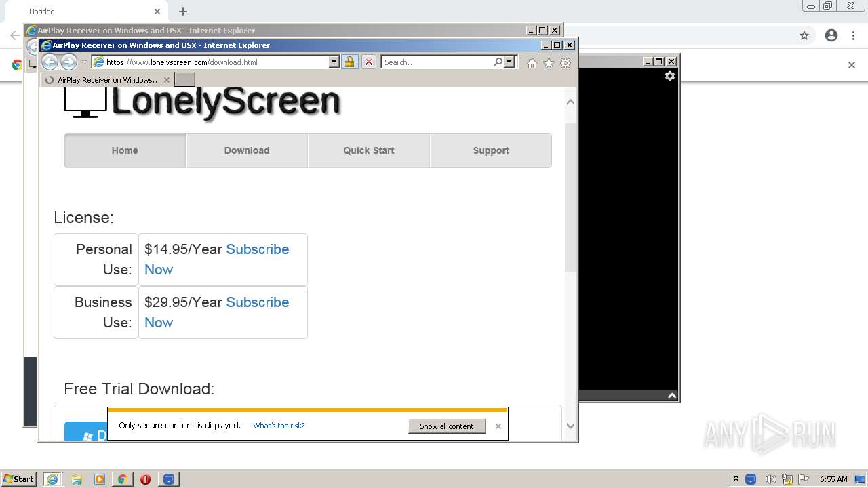This screenshot has height=488, width=868.
Task: Click the Show all content button
Action: coord(447,426)
